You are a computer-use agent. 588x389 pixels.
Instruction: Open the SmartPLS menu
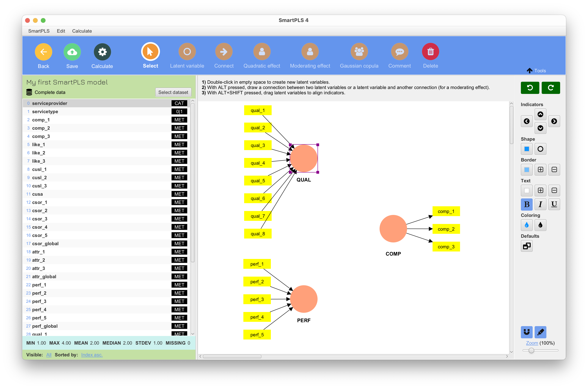pos(39,31)
